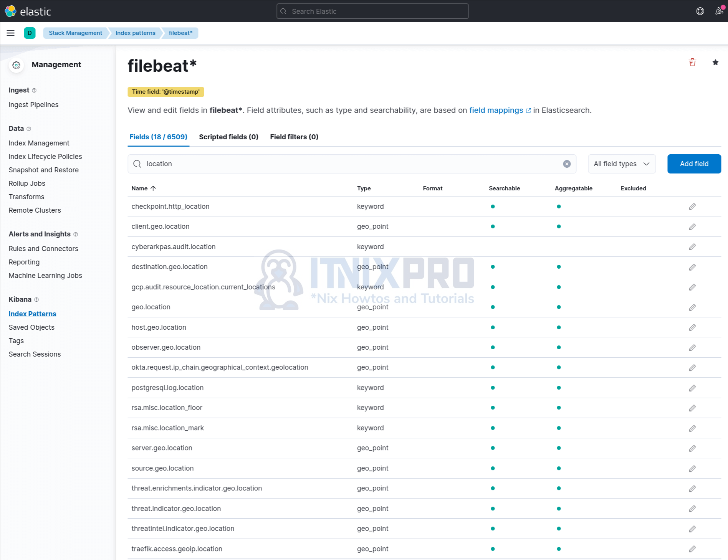The height and width of the screenshot is (560, 728).
Task: Click the Time field '@timestamp' badge
Action: click(x=165, y=92)
